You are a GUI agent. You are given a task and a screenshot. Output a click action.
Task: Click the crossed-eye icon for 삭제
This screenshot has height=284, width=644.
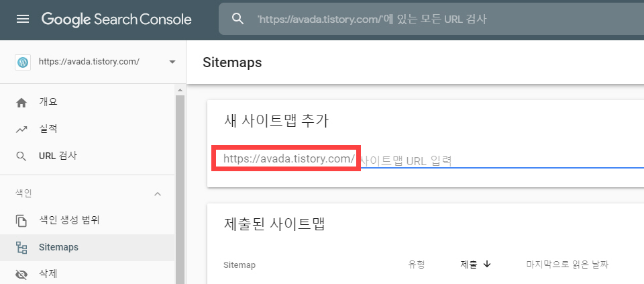[21, 275]
